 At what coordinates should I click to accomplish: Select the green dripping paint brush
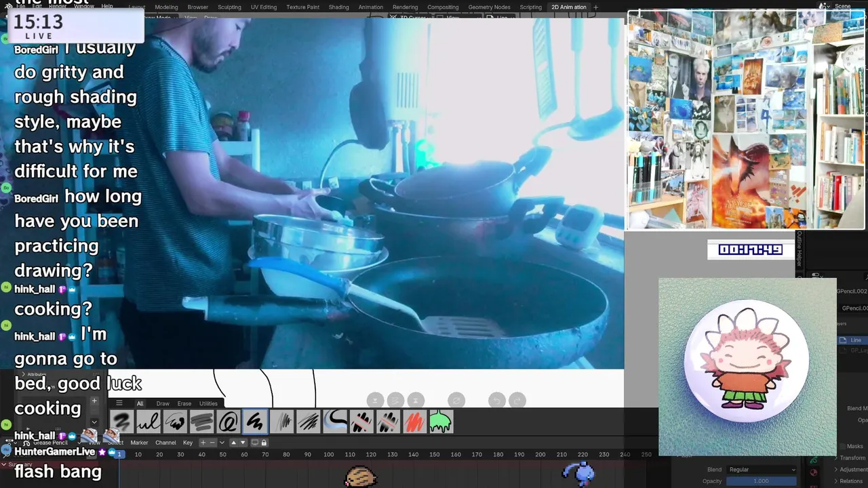coord(441,422)
